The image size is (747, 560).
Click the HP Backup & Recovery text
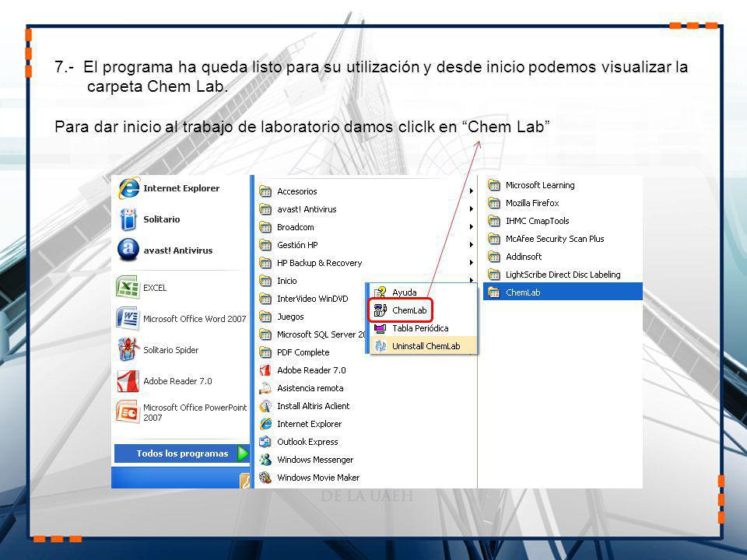click(319, 263)
